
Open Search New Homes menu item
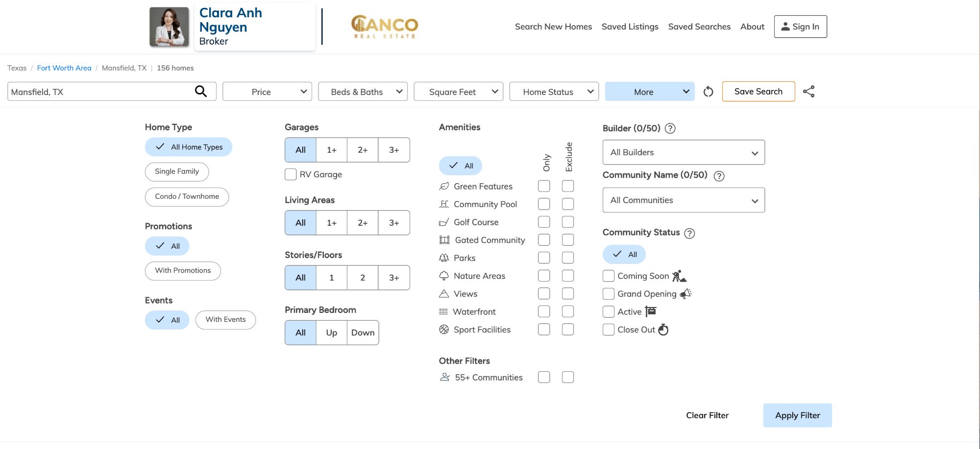pyautogui.click(x=553, y=26)
